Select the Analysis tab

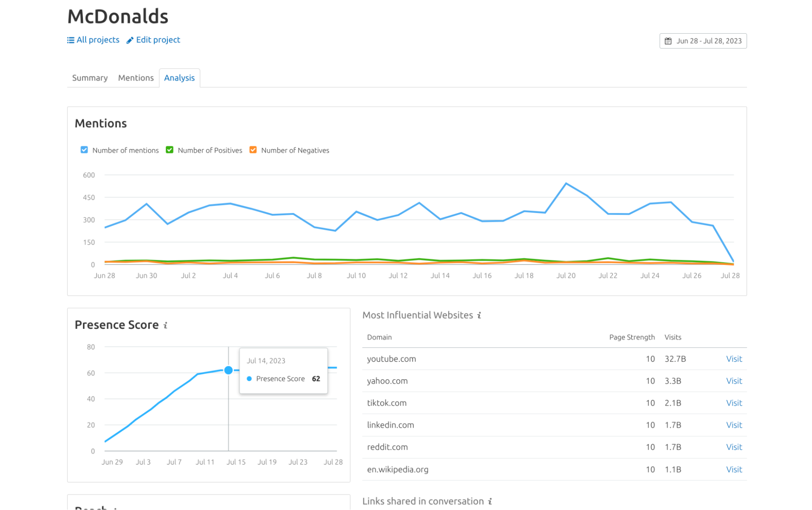(x=179, y=78)
